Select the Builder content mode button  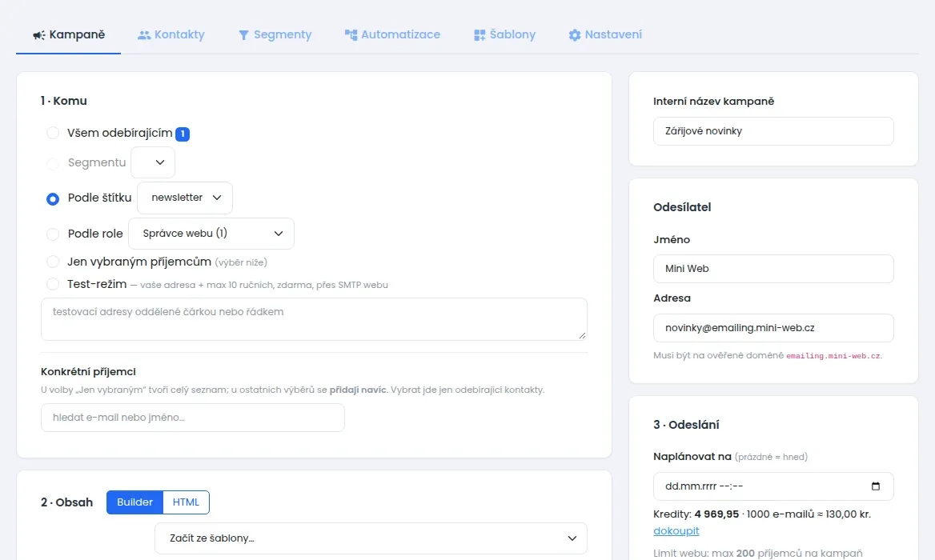click(134, 502)
